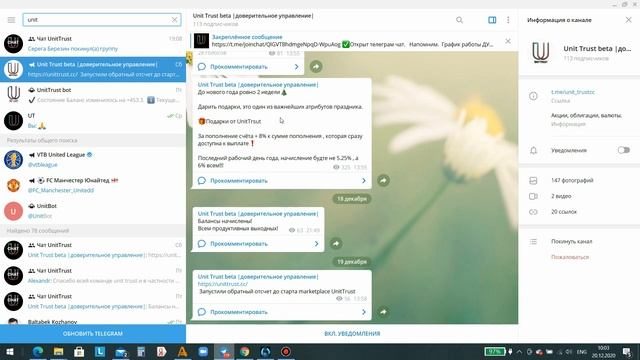The width and height of the screenshot is (640, 360).
Task: Toggle the channel info side panel icon
Action: (x=492, y=20)
